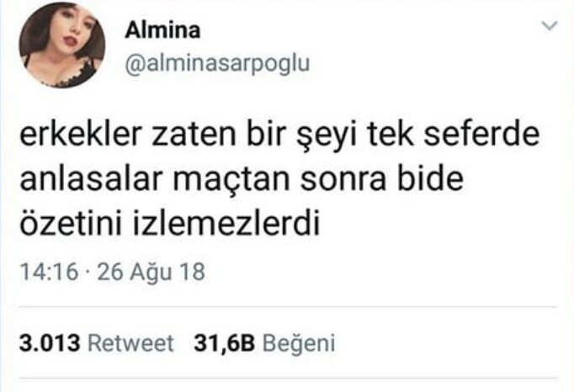
Task: Open Almina's profile picture
Action: pyautogui.click(x=62, y=45)
